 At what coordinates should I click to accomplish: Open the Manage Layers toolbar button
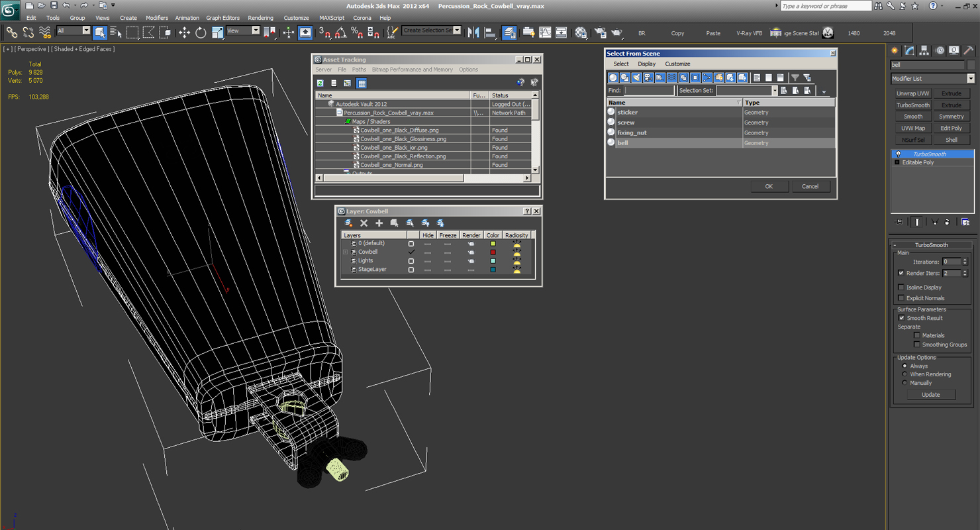509,32
